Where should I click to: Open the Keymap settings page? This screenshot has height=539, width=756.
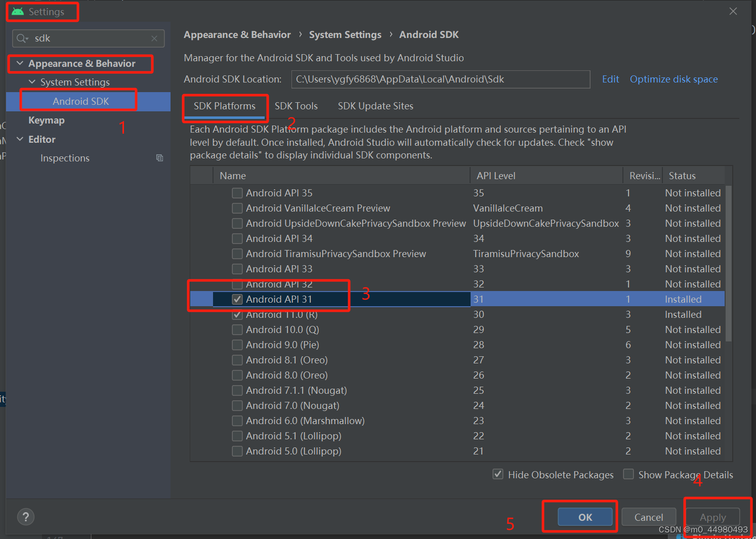click(47, 120)
